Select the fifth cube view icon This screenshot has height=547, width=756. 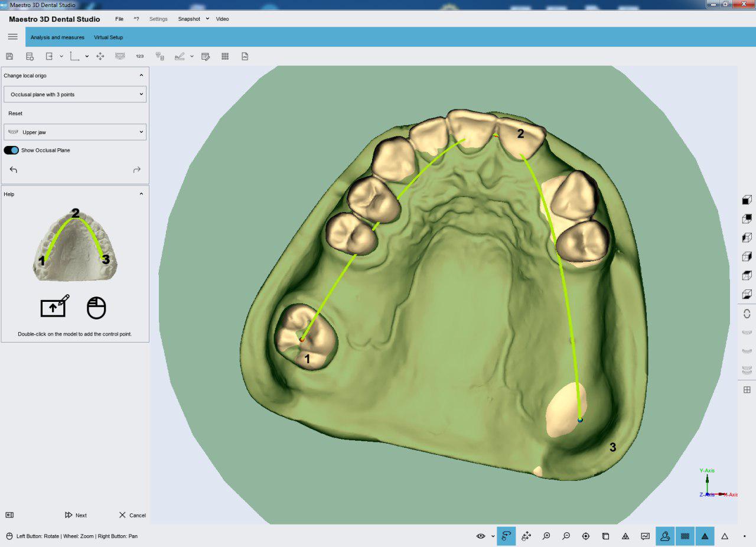pyautogui.click(x=747, y=275)
